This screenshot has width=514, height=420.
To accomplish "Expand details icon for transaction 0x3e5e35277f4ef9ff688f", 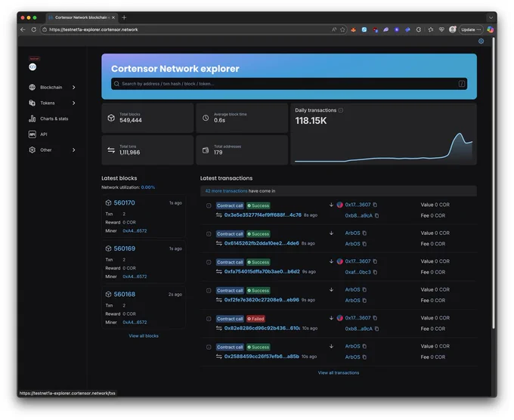I will tap(209, 205).
